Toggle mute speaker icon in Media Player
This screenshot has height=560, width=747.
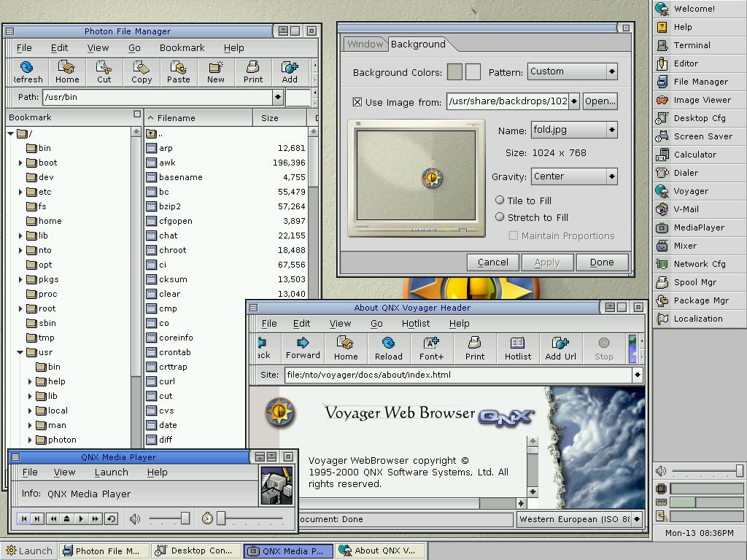pyautogui.click(x=135, y=518)
